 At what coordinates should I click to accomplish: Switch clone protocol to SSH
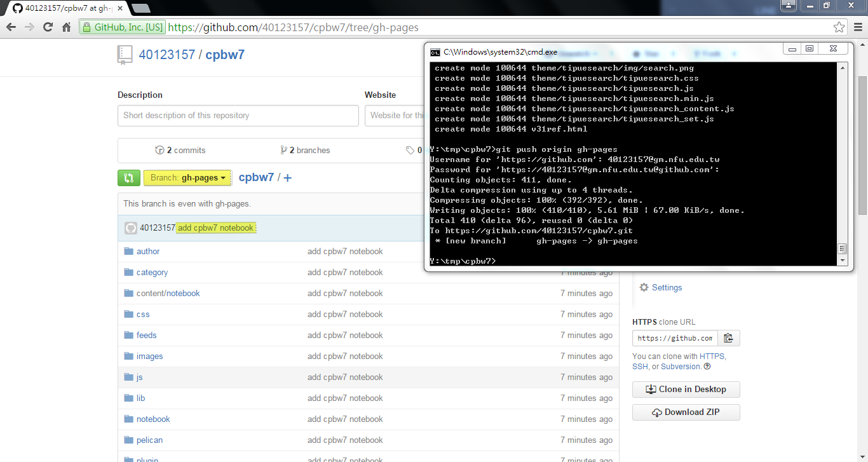(640, 367)
